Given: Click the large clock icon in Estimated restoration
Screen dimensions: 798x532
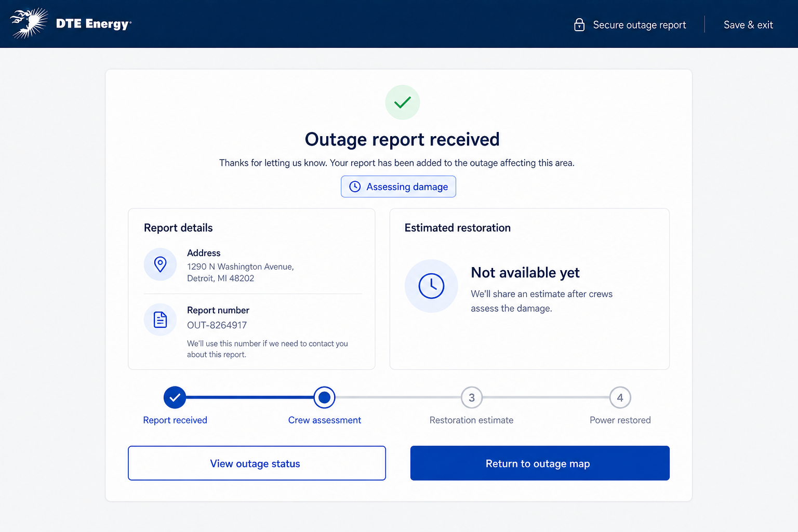Looking at the screenshot, I should (x=431, y=286).
